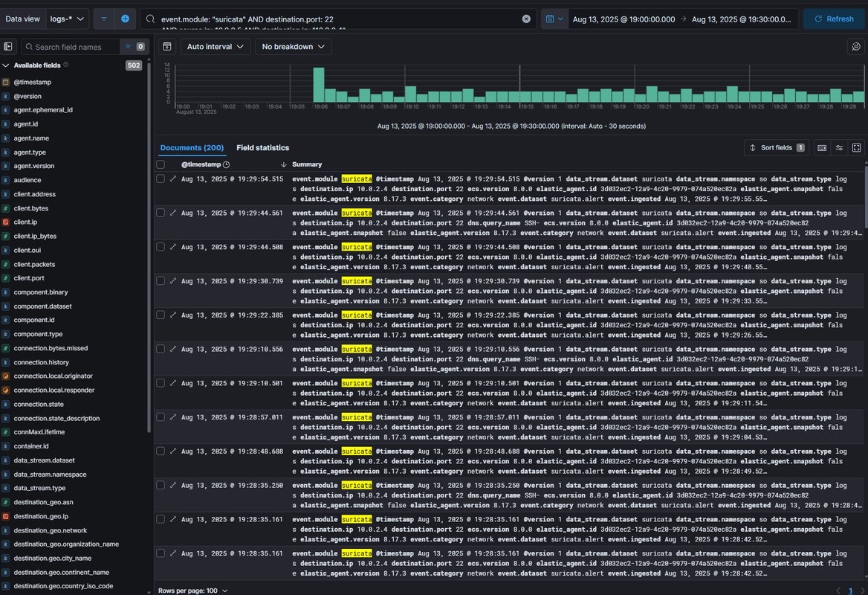
Task: Open the calendar quick date menu
Action: coord(554,19)
